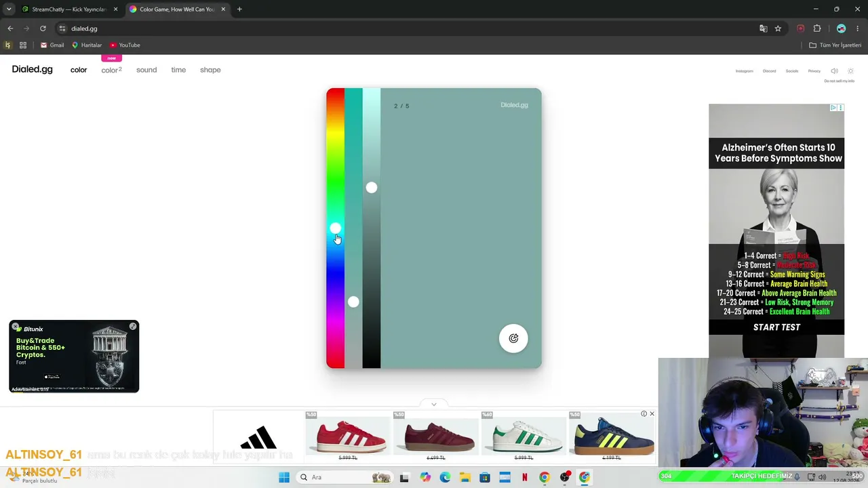Open the Discord link
This screenshot has height=488, width=868.
tap(769, 71)
